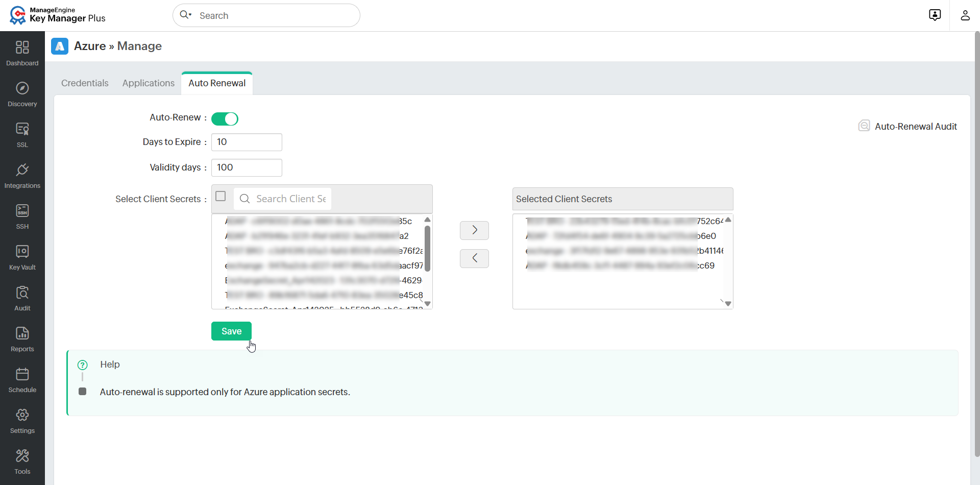Screen dimensions: 980x485
Task: Select available secret ending in aacf97
Action: [x=324, y=265]
